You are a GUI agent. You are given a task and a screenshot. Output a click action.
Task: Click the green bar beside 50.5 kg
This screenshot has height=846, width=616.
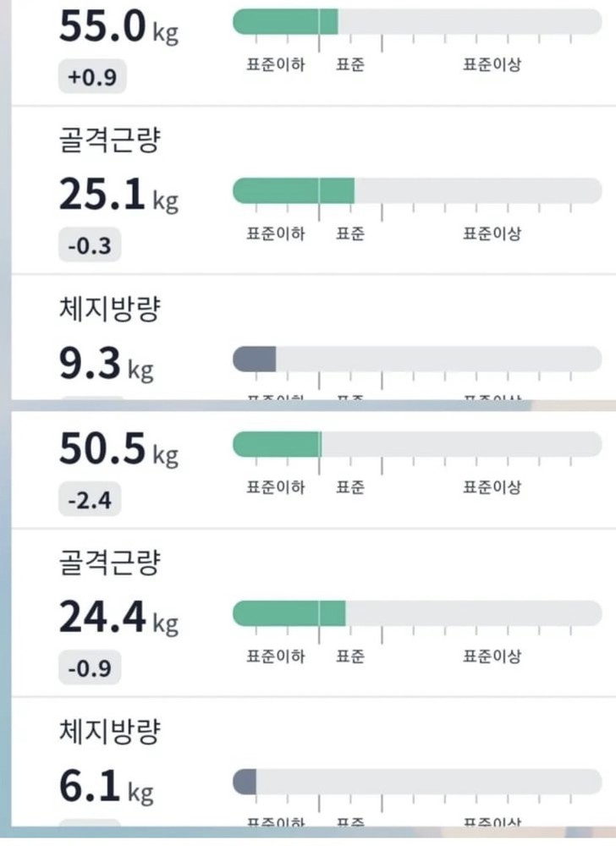click(277, 444)
